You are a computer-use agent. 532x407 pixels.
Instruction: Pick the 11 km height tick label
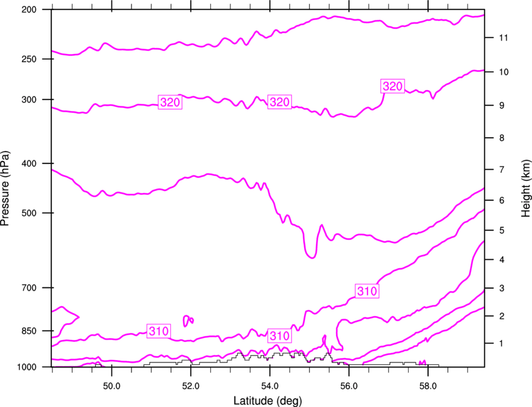coord(504,38)
